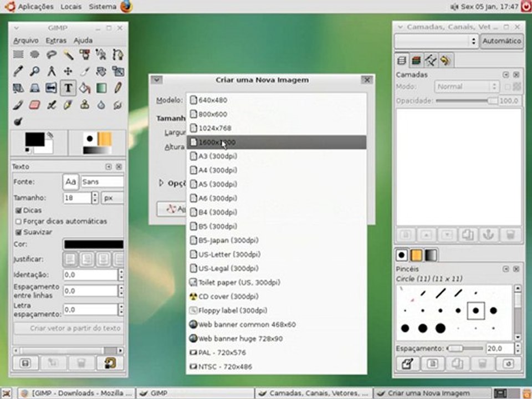The width and height of the screenshot is (532, 399).
Task: Adjust the brush Espaçamento slider
Action: pos(465,349)
